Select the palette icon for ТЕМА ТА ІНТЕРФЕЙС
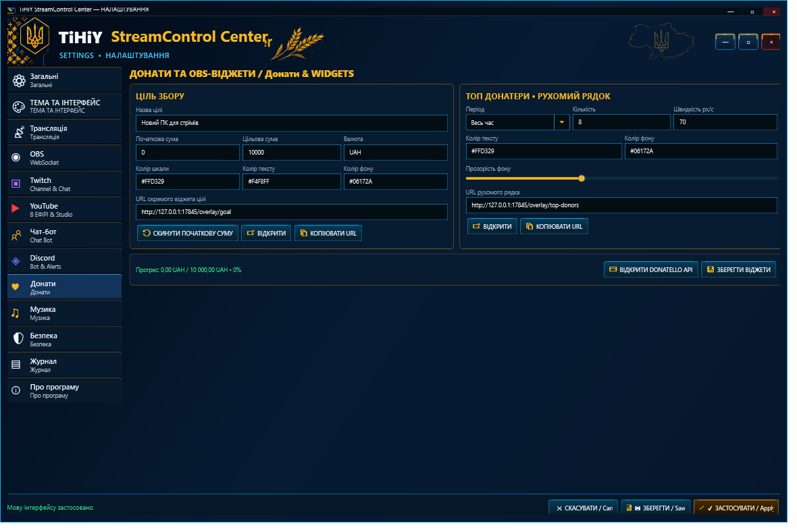This screenshot has width=797, height=532. (x=19, y=107)
